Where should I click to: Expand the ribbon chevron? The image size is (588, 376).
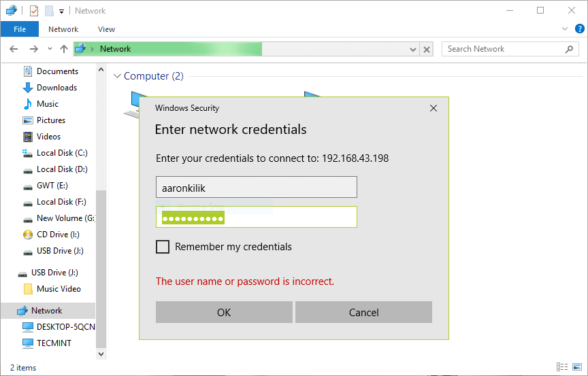(x=565, y=29)
